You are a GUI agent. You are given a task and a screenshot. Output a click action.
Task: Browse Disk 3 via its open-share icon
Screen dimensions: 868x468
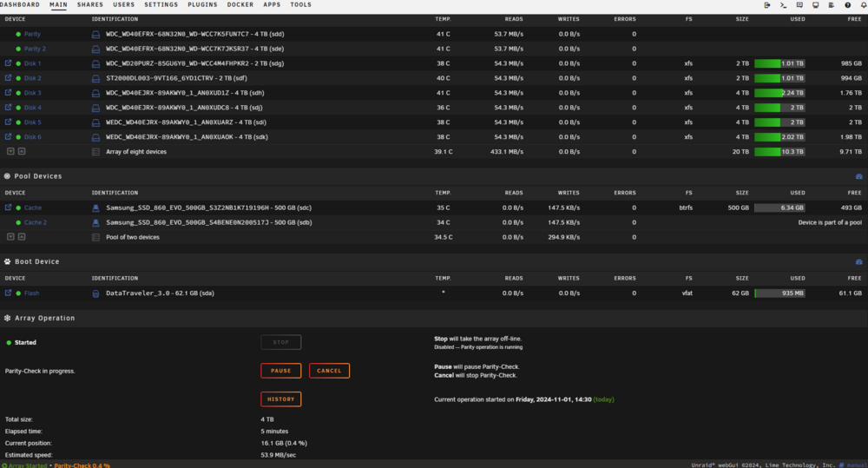pos(9,93)
